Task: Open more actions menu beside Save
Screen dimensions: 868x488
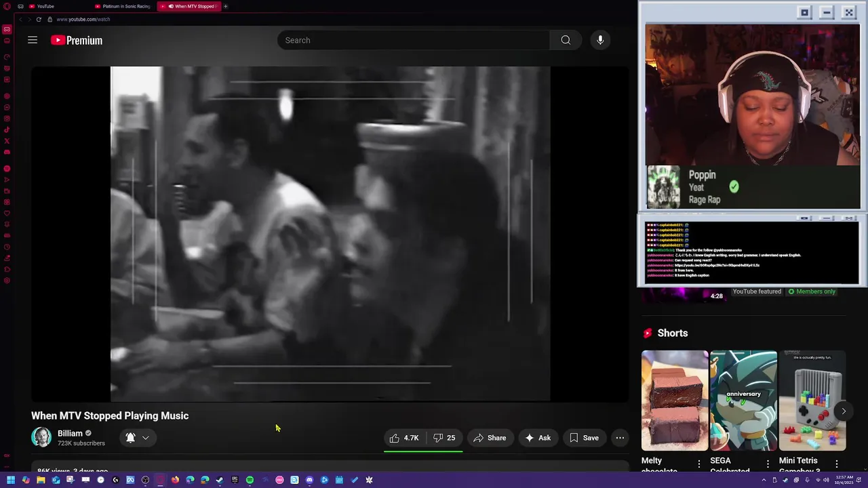Action: pos(620,438)
